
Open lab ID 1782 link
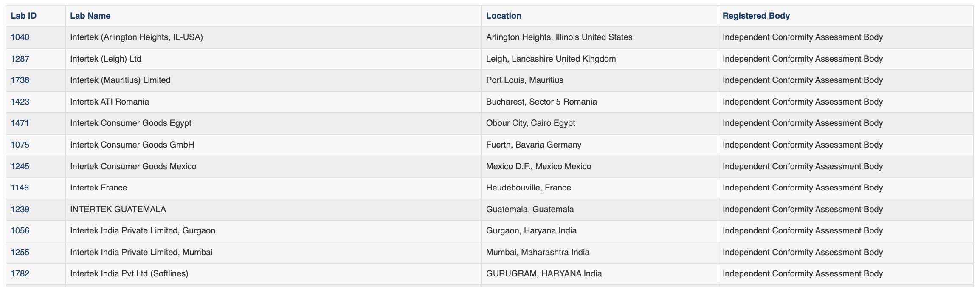click(20, 274)
